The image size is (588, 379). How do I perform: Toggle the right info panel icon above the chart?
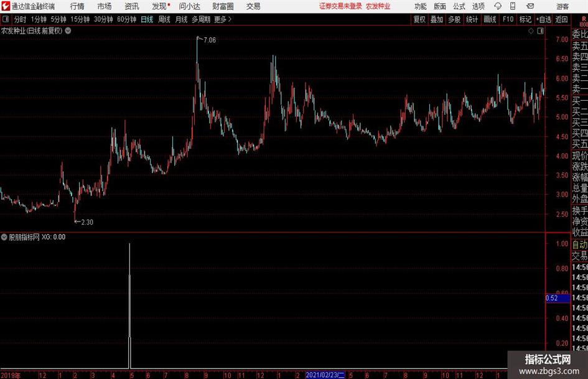point(540,30)
